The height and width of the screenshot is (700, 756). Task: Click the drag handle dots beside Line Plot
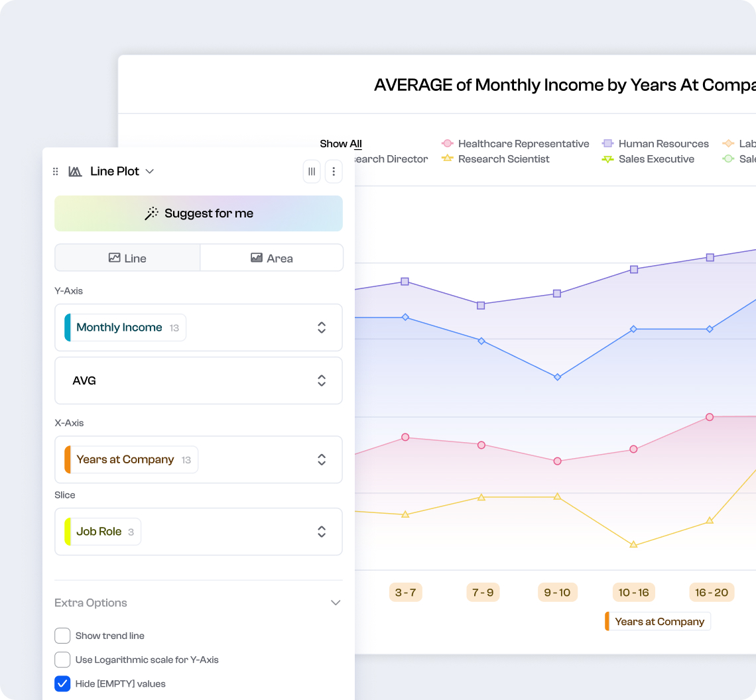(56, 171)
